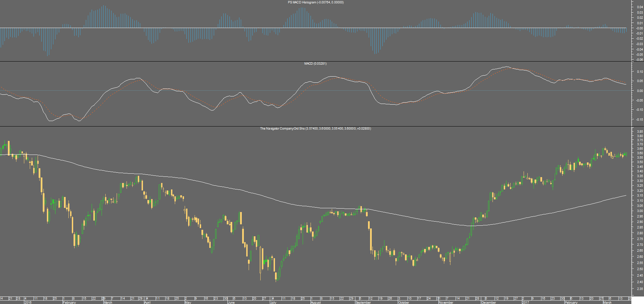Click the PS MACD Histogram pane title
Viewport: 644px width, 304px height.
(x=316, y=2)
